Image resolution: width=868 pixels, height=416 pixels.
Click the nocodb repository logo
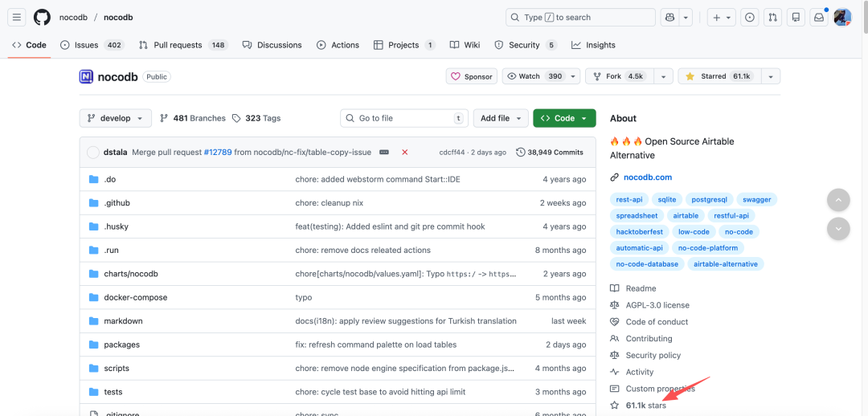[86, 76]
